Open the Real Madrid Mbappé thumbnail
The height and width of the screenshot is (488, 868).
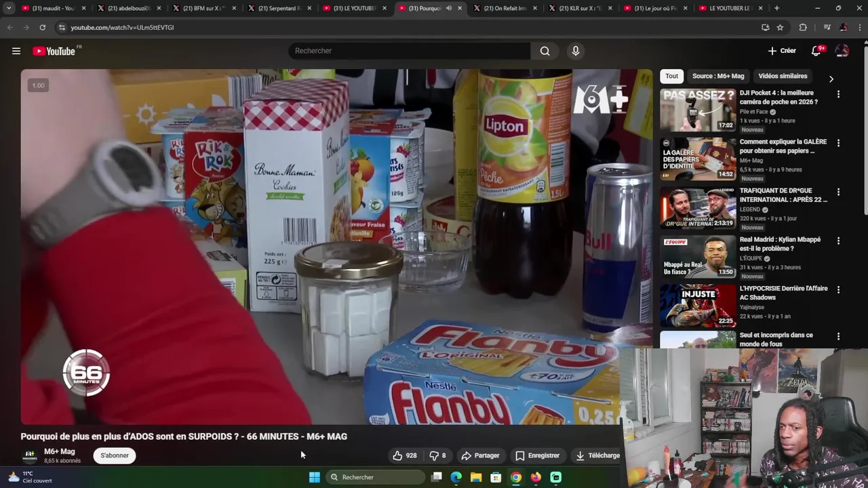tap(698, 256)
